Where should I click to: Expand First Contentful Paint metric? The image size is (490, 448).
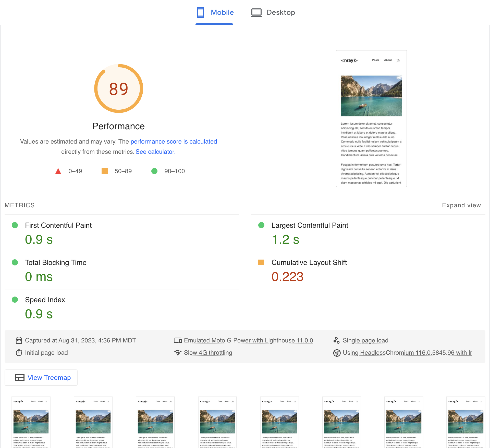[x=122, y=234]
